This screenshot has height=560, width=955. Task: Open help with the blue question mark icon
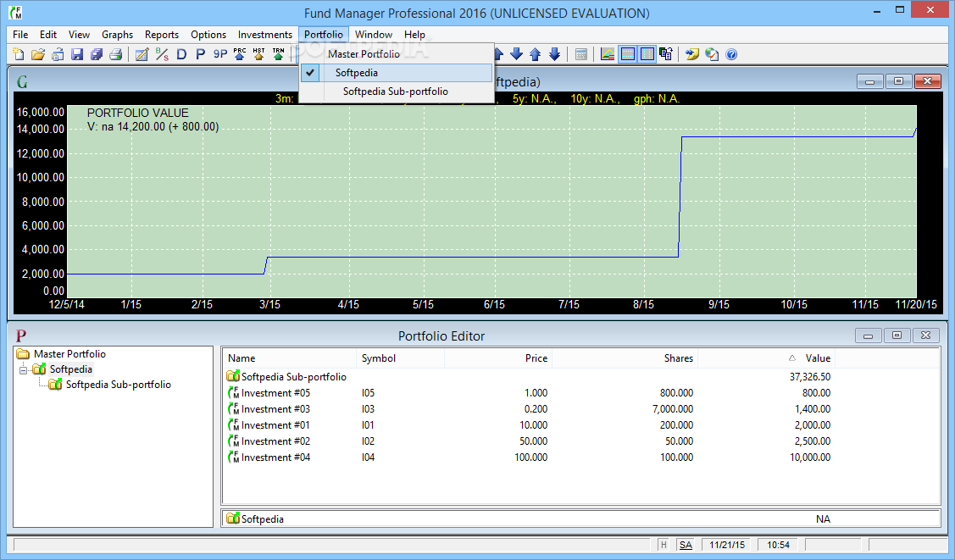[x=731, y=55]
